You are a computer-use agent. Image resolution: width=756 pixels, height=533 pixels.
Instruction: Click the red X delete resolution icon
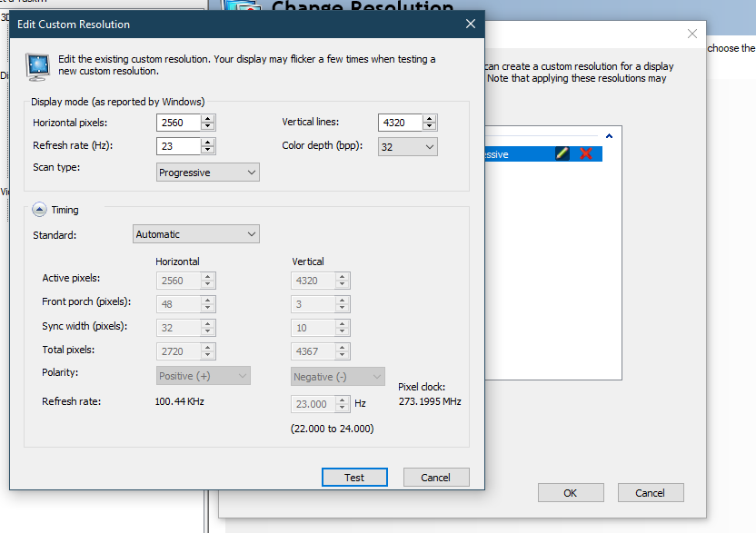click(x=586, y=154)
